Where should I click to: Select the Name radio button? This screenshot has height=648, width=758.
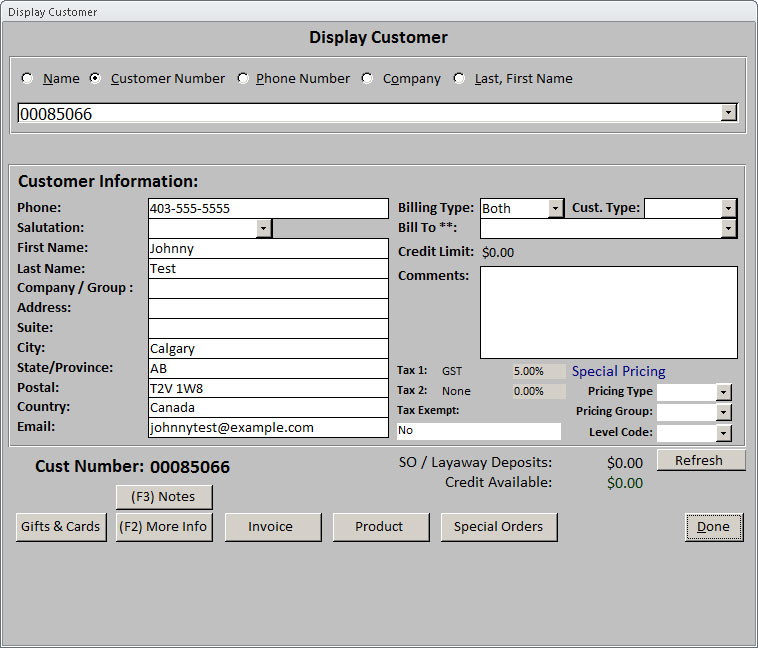[x=27, y=78]
